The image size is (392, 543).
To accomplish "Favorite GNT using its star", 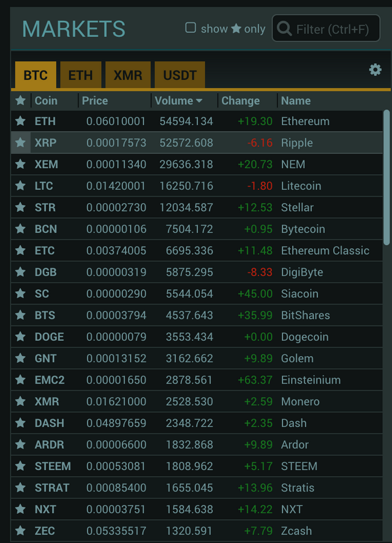I will point(20,358).
